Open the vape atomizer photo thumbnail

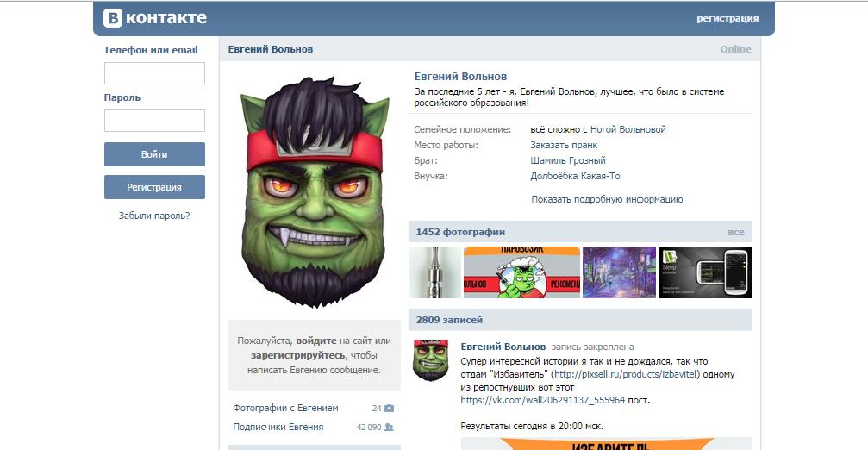[x=435, y=272]
